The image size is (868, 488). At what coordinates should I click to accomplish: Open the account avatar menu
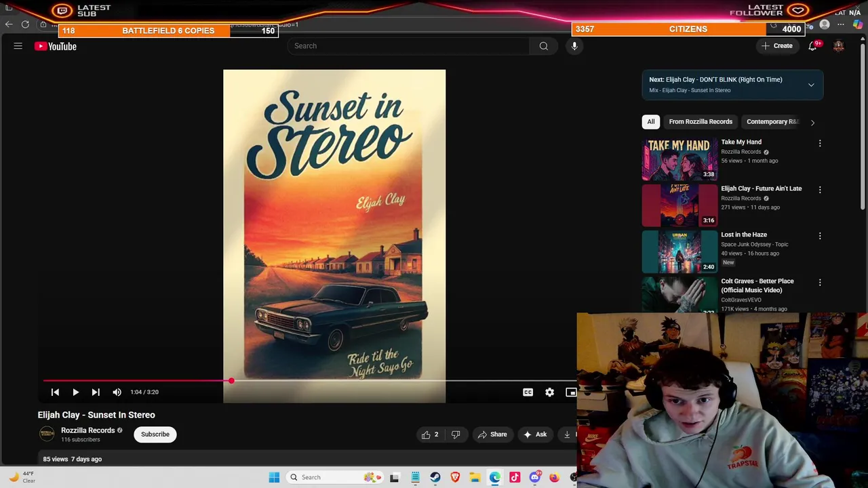tap(839, 46)
